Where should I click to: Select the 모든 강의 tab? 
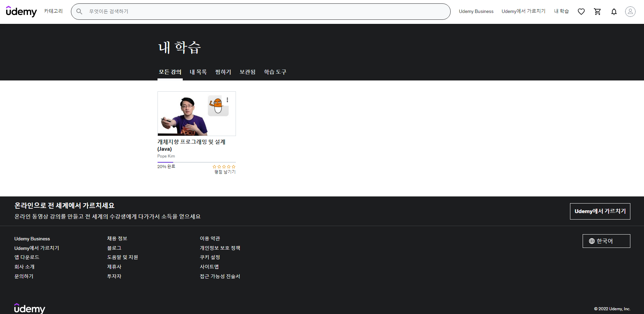pos(170,72)
